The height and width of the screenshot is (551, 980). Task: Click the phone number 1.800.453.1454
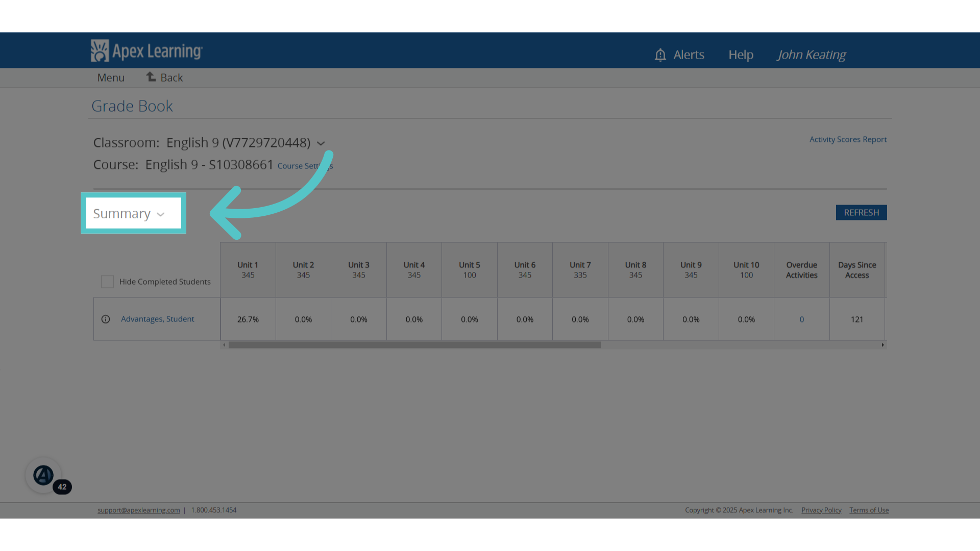pyautogui.click(x=214, y=510)
